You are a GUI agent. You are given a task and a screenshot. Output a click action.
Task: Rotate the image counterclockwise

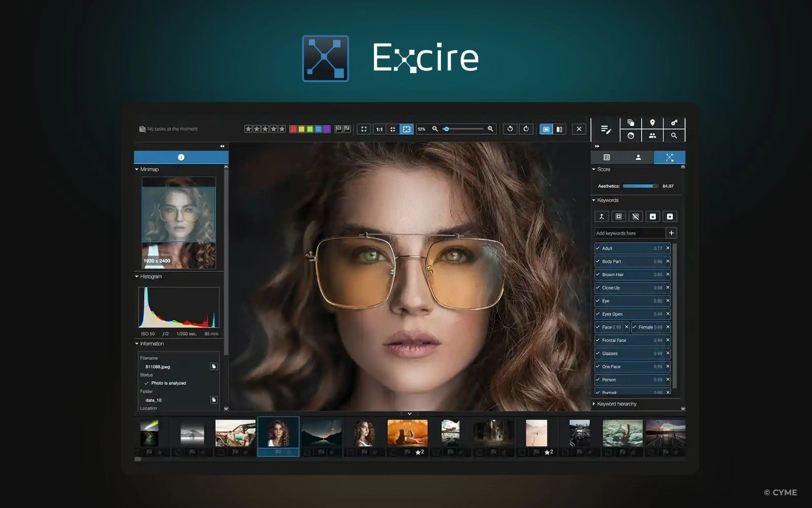click(510, 129)
